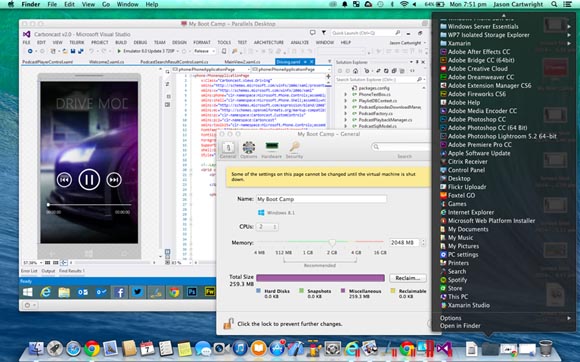Viewport: 580px width, 362px height.
Task: Open the DEBUG menu in Visual Studio
Action: click(x=140, y=43)
